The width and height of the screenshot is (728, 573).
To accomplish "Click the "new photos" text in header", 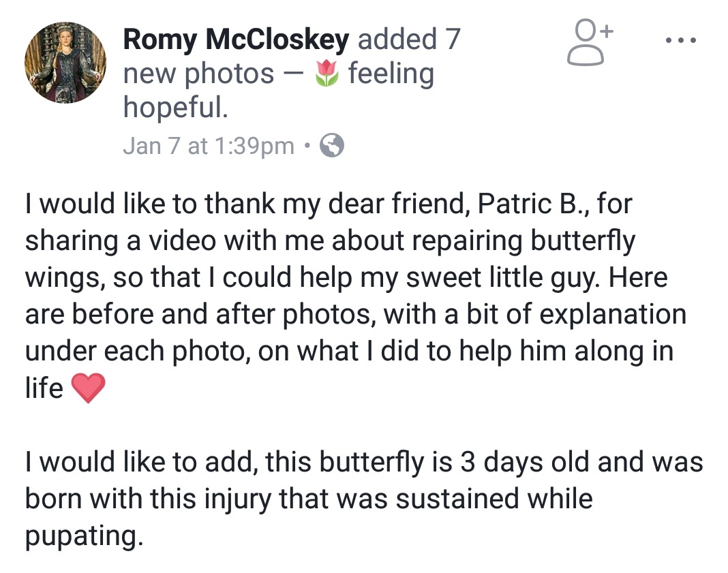I will pos(198,74).
